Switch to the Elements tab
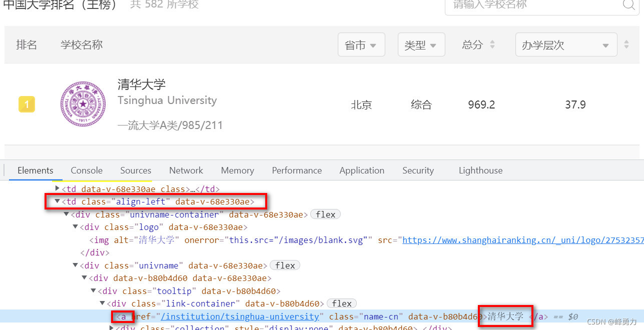The width and height of the screenshot is (644, 330). point(36,170)
